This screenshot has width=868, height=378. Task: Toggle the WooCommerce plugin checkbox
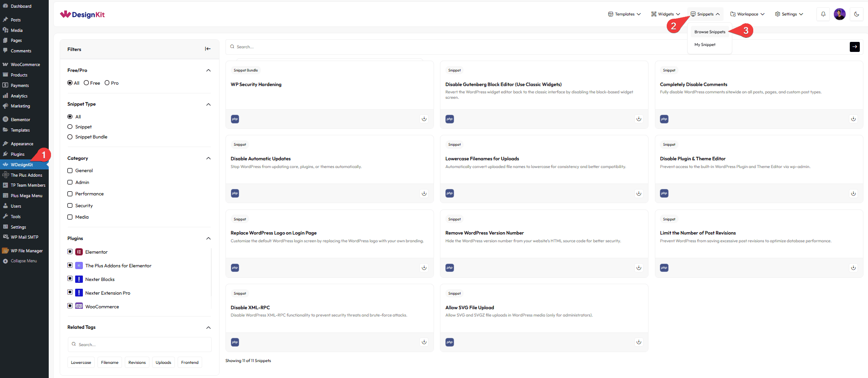coord(70,306)
